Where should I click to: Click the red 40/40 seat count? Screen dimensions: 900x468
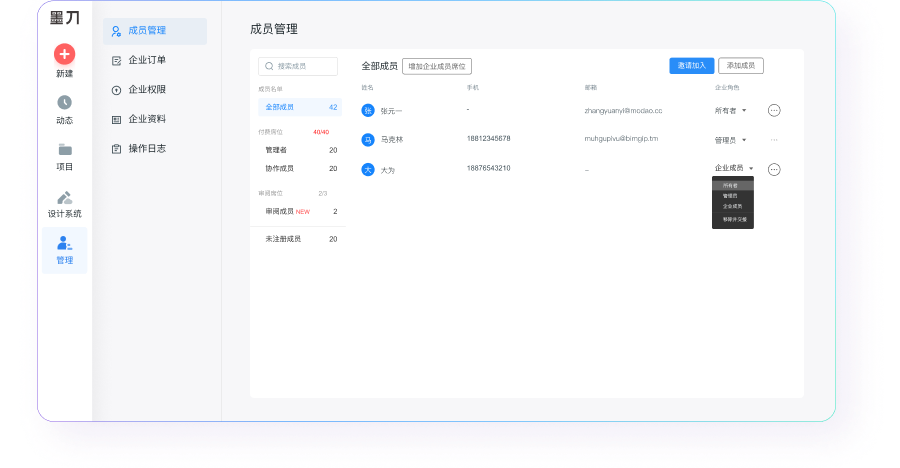[321, 132]
